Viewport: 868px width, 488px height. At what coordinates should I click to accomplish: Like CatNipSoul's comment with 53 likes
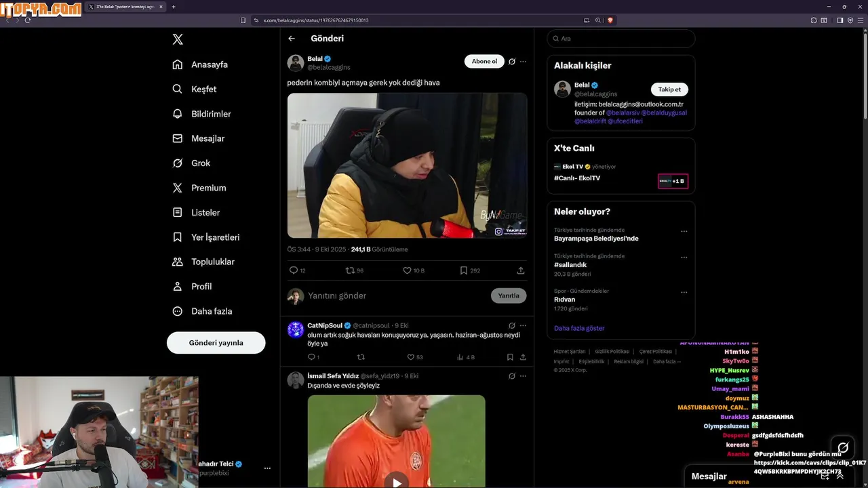click(410, 357)
